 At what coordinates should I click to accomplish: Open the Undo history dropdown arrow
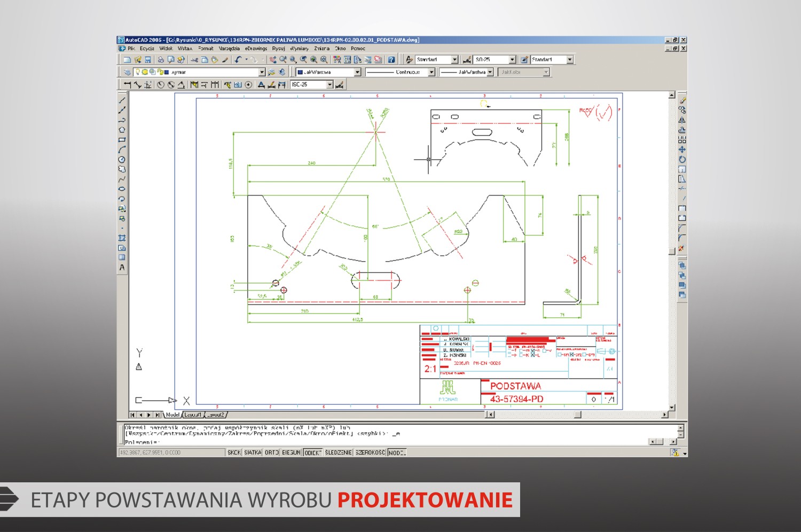pyautogui.click(x=246, y=60)
